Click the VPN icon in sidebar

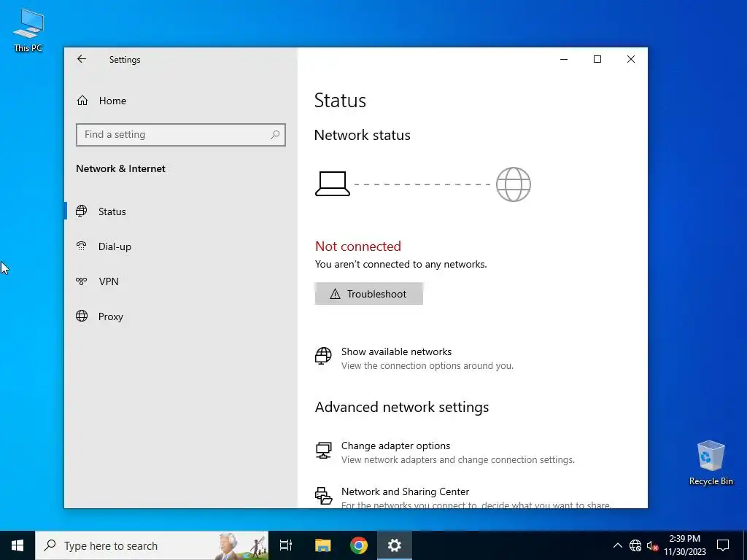point(82,281)
